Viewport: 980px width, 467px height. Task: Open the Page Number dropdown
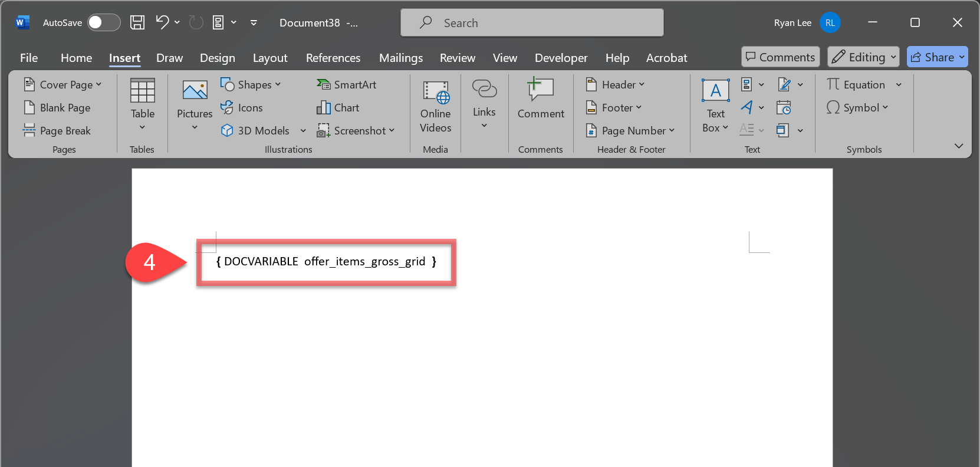tap(630, 130)
